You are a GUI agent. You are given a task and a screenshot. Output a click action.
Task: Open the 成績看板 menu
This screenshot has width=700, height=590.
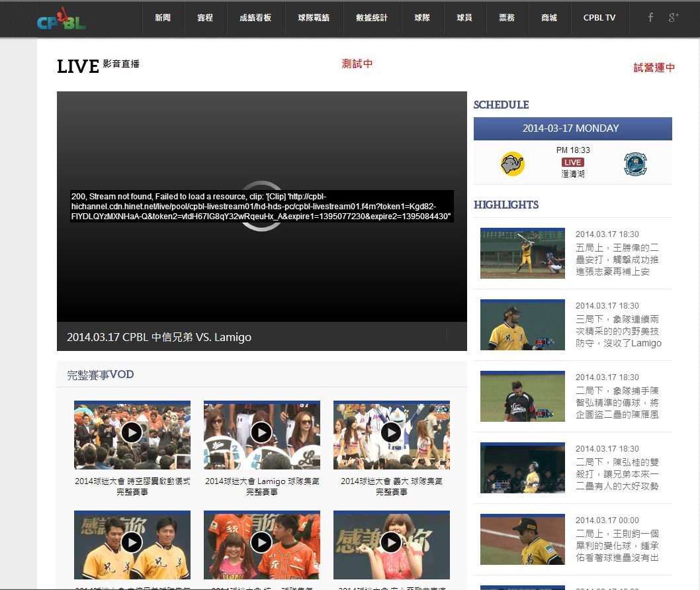[256, 18]
